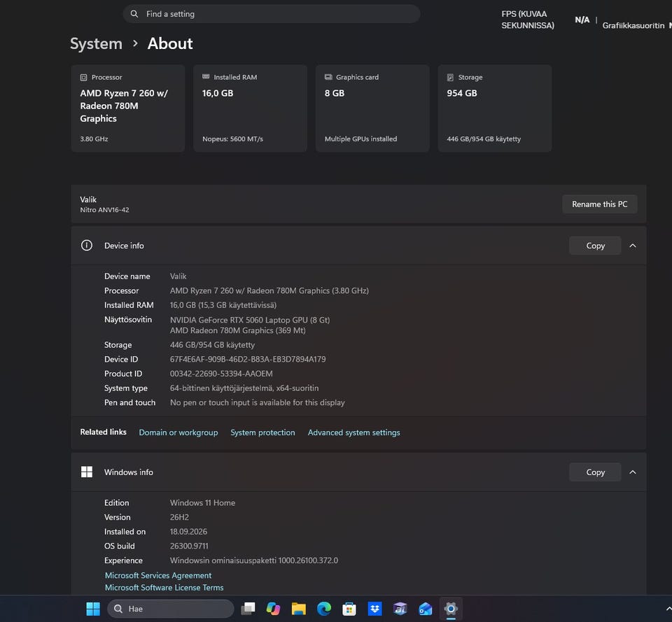Click the Installed RAM card icon
This screenshot has width=672, height=622.
point(206,77)
